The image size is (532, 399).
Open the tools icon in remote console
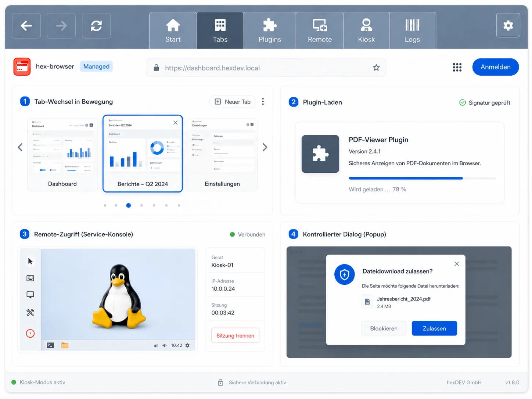(x=30, y=312)
